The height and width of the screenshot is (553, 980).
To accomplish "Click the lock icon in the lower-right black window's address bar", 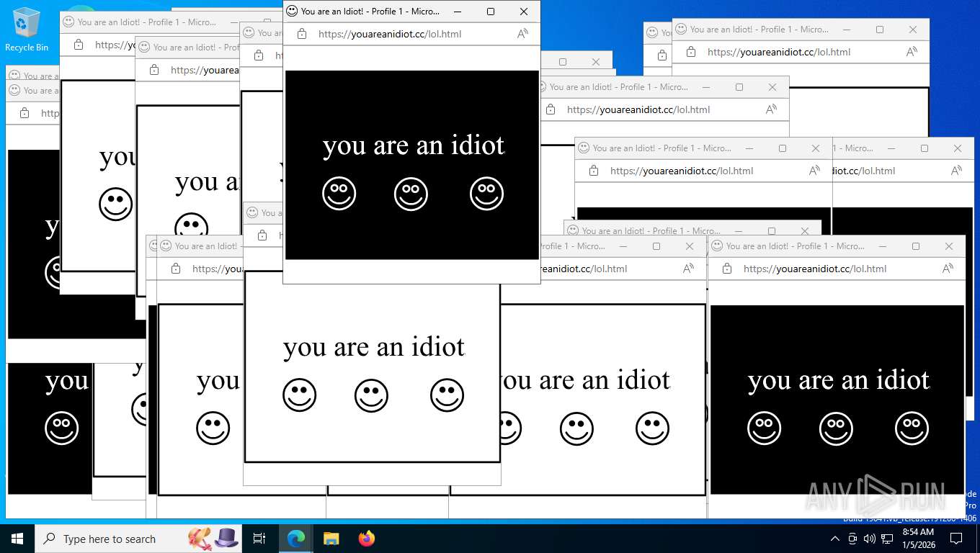I will [x=727, y=269].
